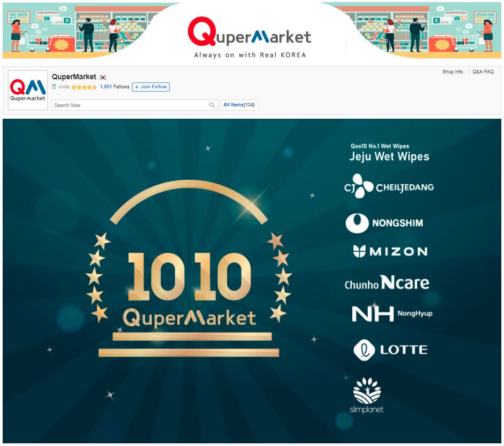Open the All Items(134) list
The width and height of the screenshot is (504, 446).
pyautogui.click(x=239, y=105)
